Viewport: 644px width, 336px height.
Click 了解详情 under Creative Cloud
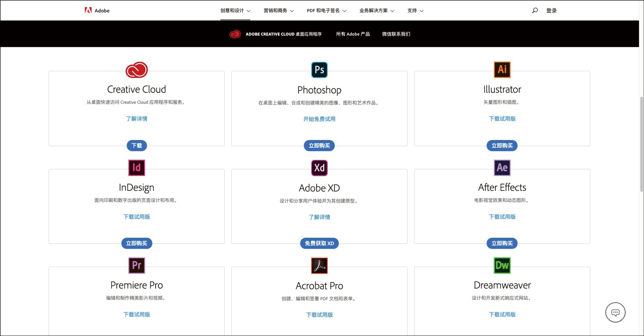[x=137, y=119]
